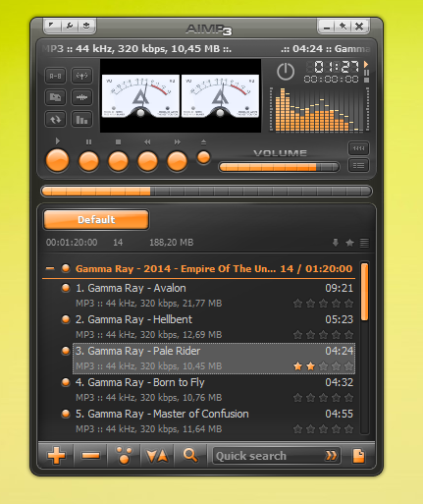Open the sort playlist button

(x=157, y=456)
